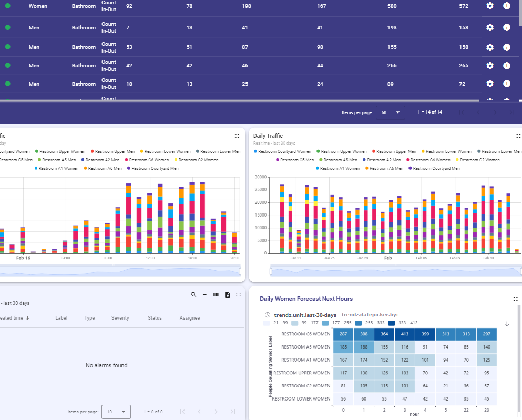Open the trendz.unit.last-30-days time range selector
Viewport: 522px width, 420px height.
coord(298,315)
